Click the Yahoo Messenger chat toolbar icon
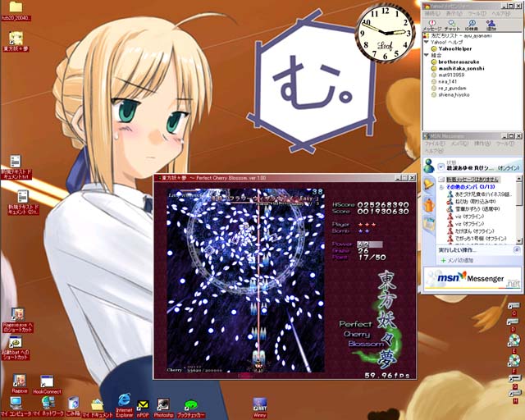The width and height of the screenshot is (525, 420). [451, 22]
